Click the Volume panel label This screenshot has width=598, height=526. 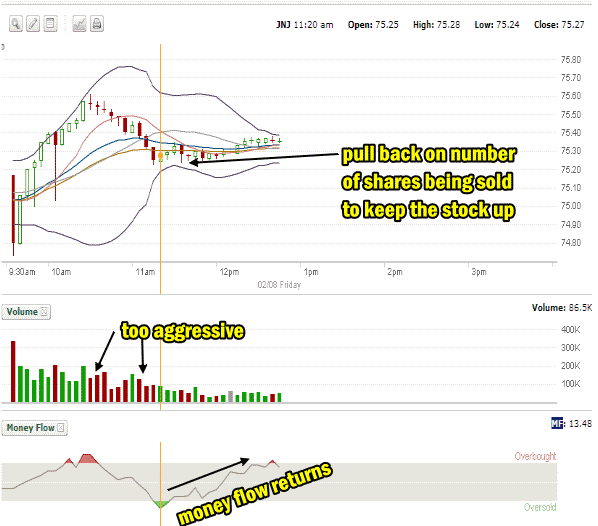(22, 312)
